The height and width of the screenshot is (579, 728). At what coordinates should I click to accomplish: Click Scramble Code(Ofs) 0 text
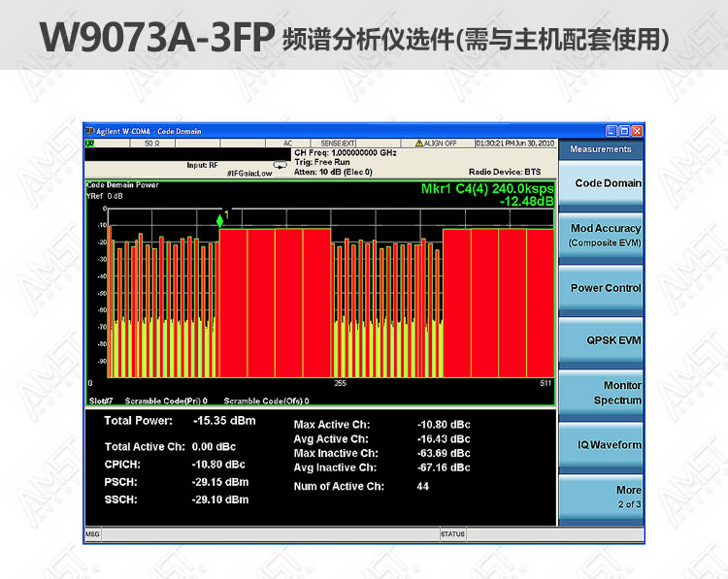pyautogui.click(x=266, y=401)
